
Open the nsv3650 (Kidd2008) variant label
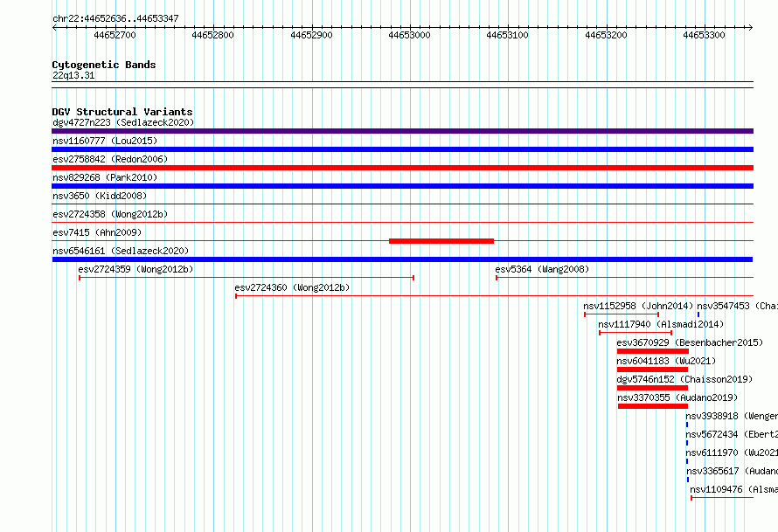coord(100,196)
